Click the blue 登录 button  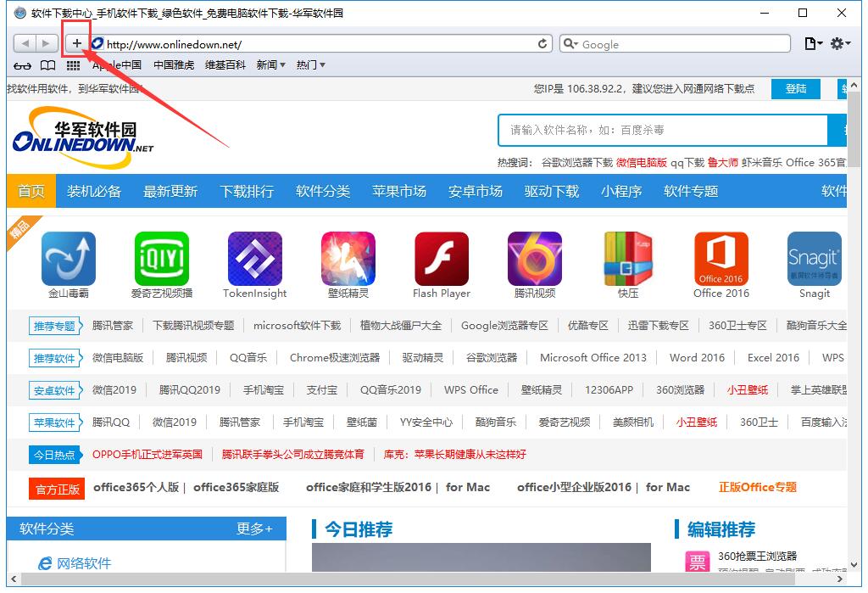coord(795,87)
